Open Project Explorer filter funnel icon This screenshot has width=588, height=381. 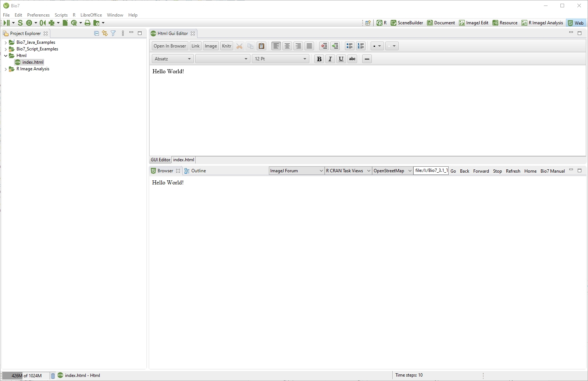113,33
